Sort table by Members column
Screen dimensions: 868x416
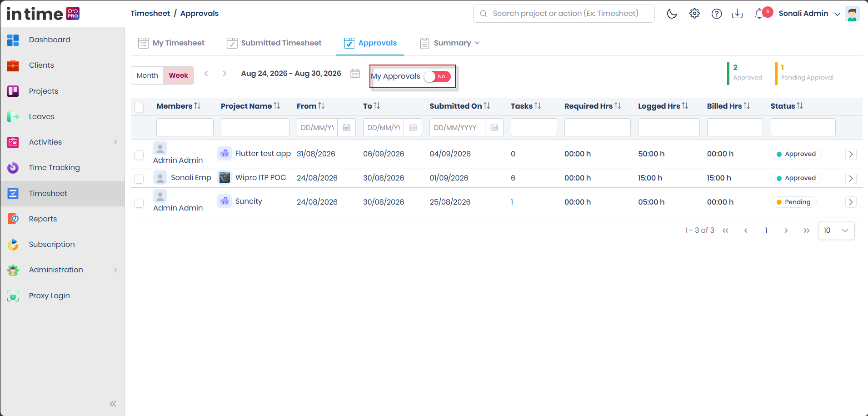[x=197, y=105]
